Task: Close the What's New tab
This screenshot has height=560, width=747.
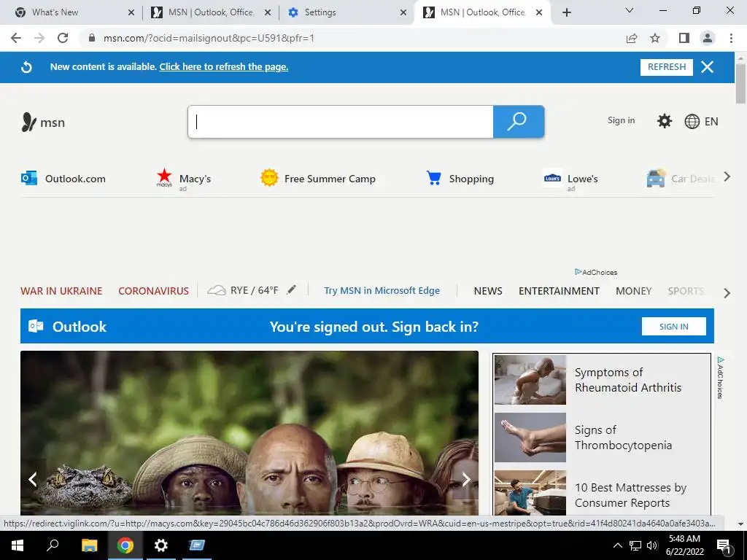Action: pos(131,13)
